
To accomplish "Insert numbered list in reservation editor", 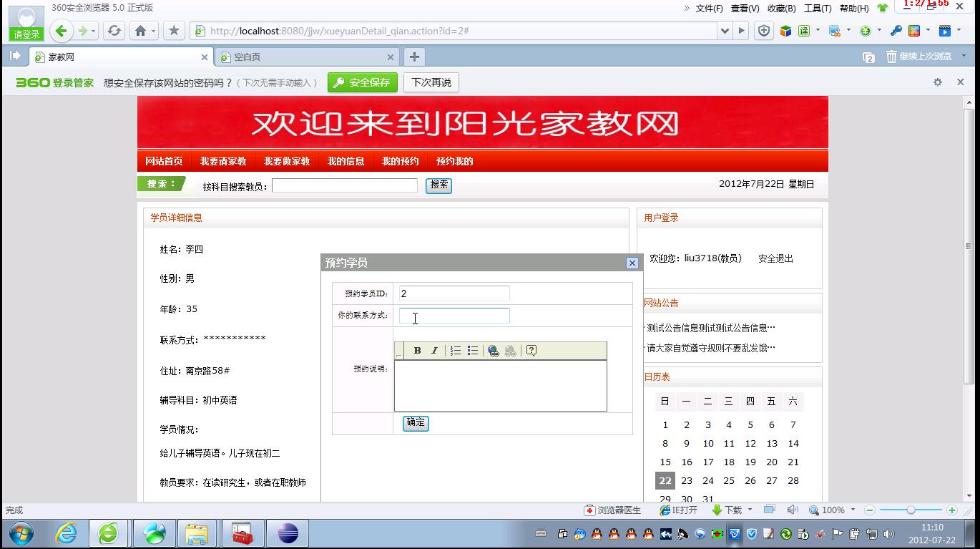I will (x=456, y=350).
